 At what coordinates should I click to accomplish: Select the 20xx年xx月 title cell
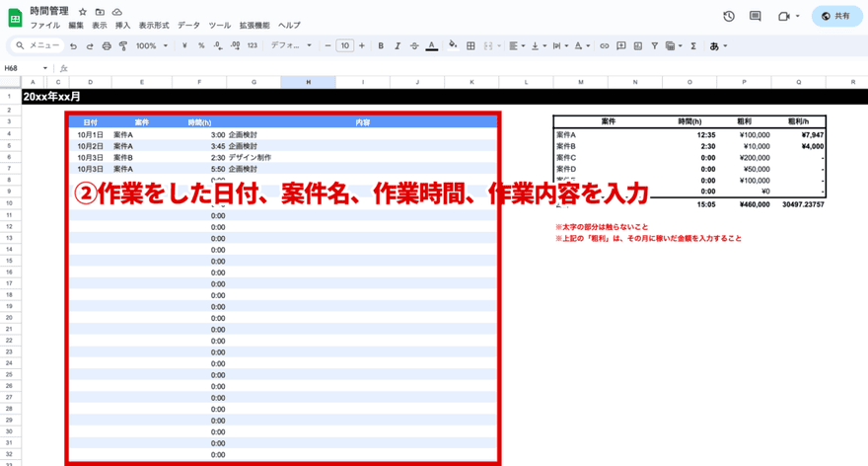pyautogui.click(x=51, y=97)
